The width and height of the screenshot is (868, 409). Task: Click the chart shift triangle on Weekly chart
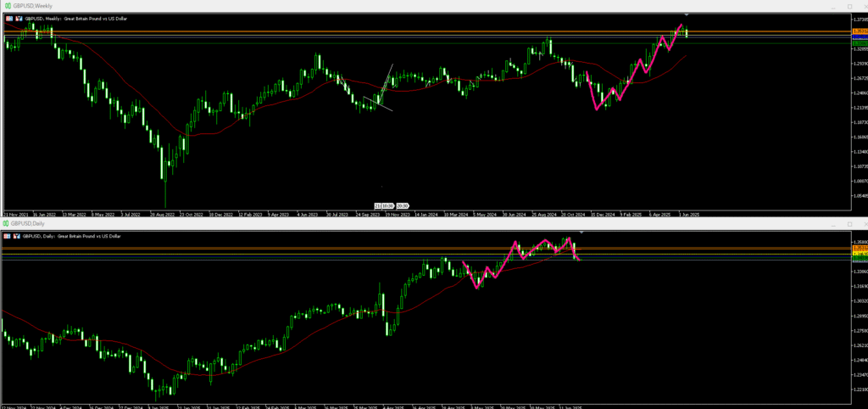point(687,14)
